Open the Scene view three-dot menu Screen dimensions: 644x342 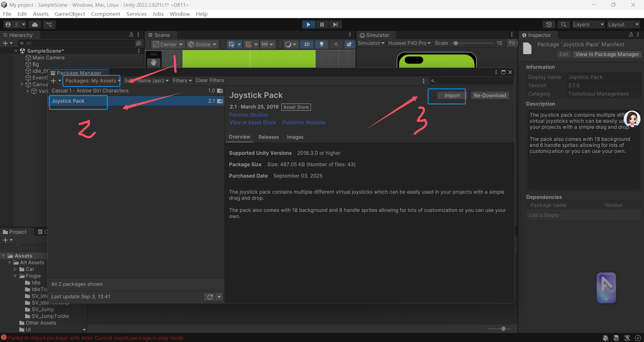[350, 35]
